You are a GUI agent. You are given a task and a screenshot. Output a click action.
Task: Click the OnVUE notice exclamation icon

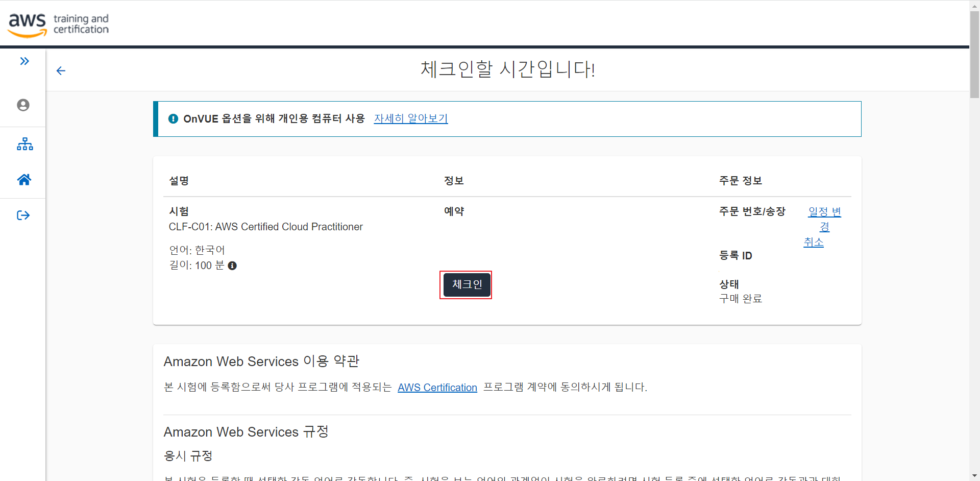click(173, 118)
